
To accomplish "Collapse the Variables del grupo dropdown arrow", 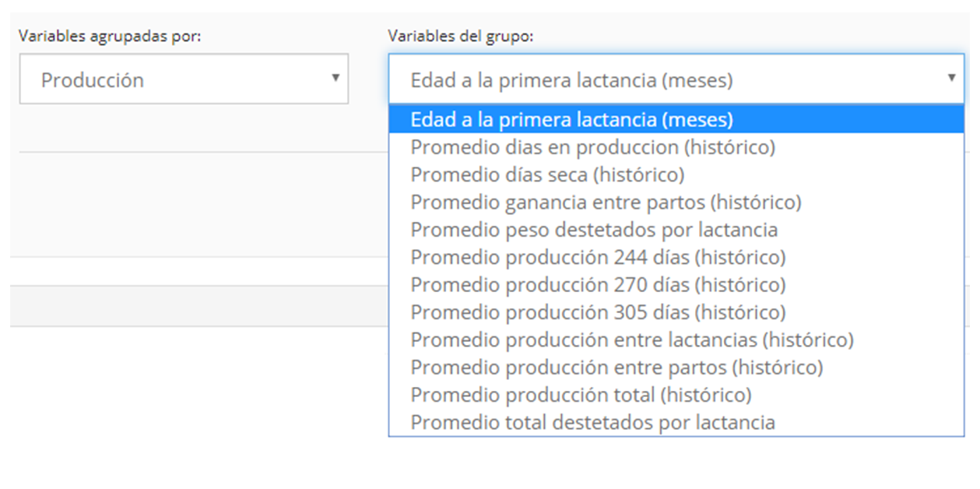I will pyautogui.click(x=951, y=78).
